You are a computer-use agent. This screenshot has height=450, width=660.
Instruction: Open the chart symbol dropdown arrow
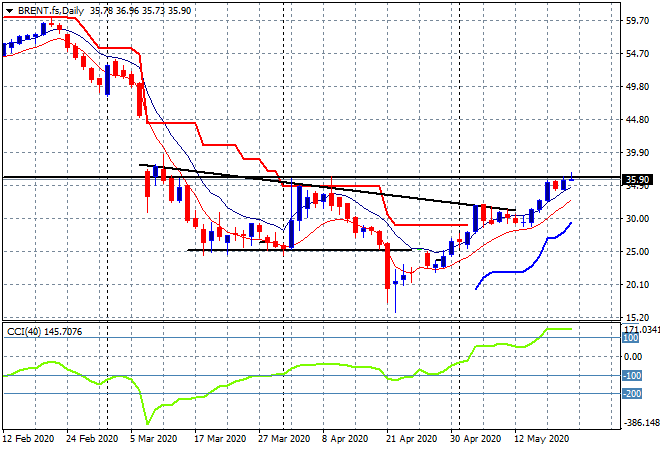[9, 9]
